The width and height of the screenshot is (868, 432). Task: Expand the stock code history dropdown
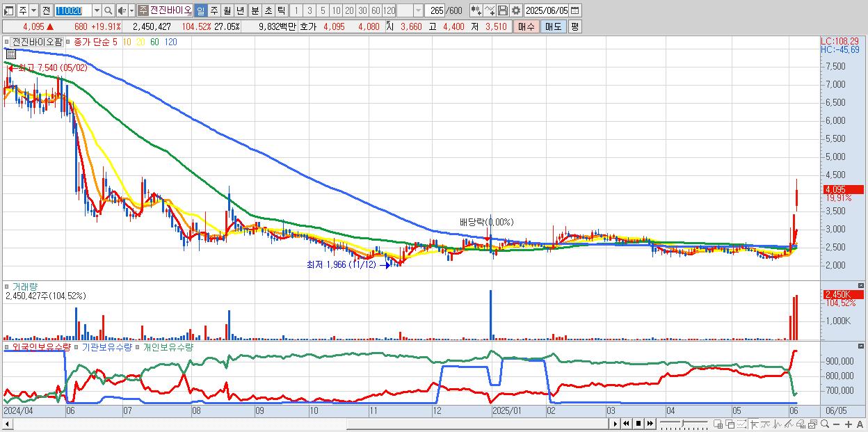96,10
